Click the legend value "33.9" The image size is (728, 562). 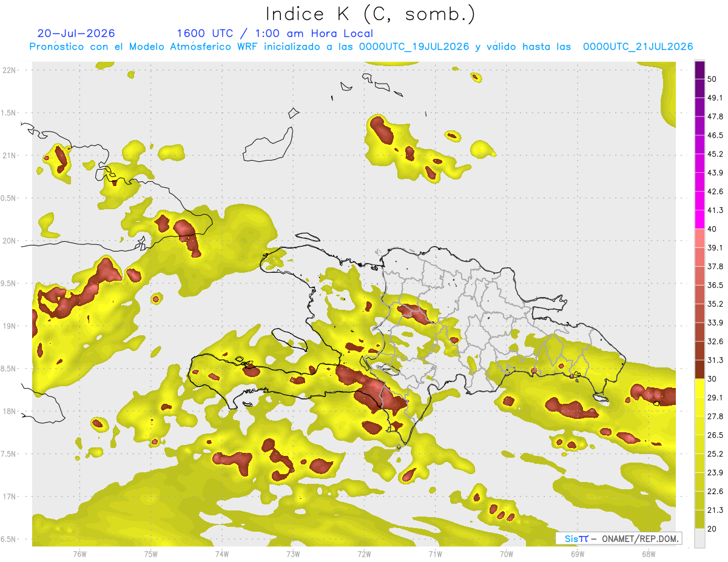coord(715,323)
